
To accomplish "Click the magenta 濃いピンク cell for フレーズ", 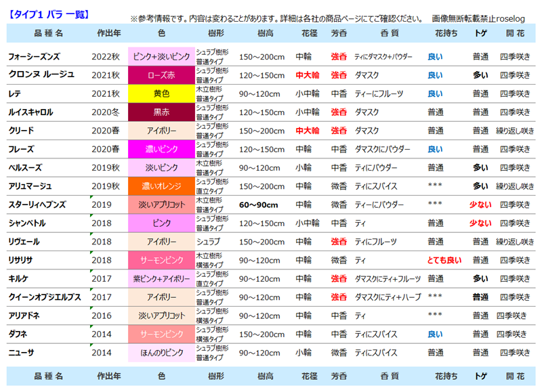I will (161, 150).
